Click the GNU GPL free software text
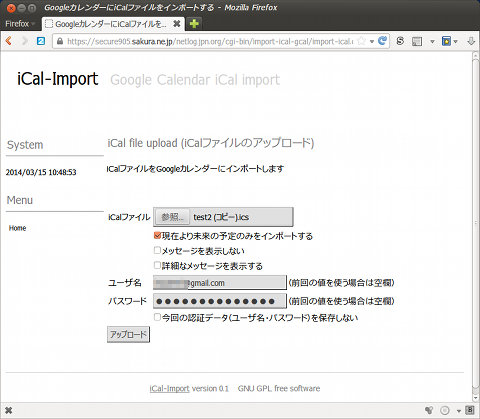The height and width of the screenshot is (419, 480). click(279, 388)
